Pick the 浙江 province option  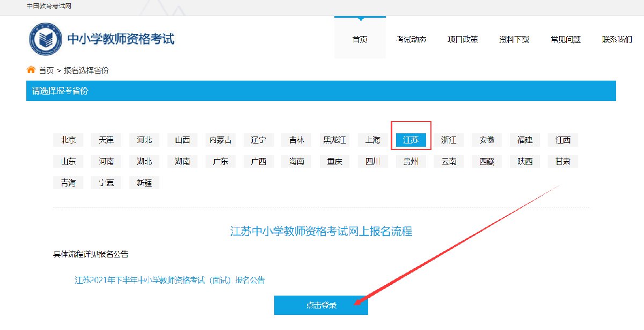click(x=449, y=140)
